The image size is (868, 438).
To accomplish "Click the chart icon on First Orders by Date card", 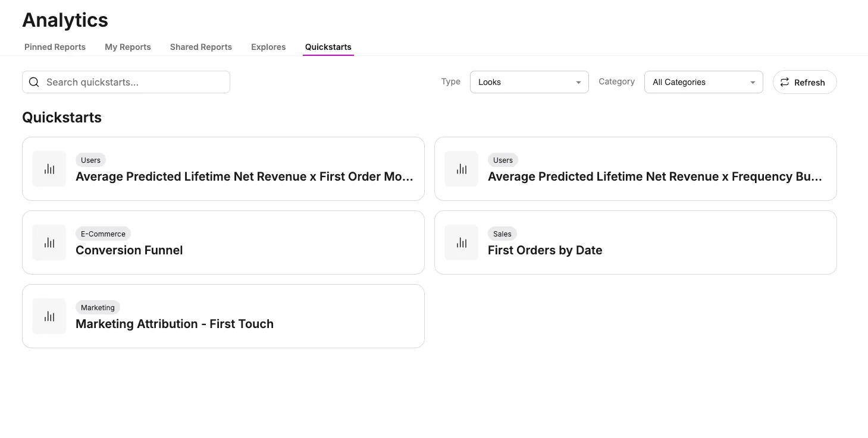I will coord(462,242).
